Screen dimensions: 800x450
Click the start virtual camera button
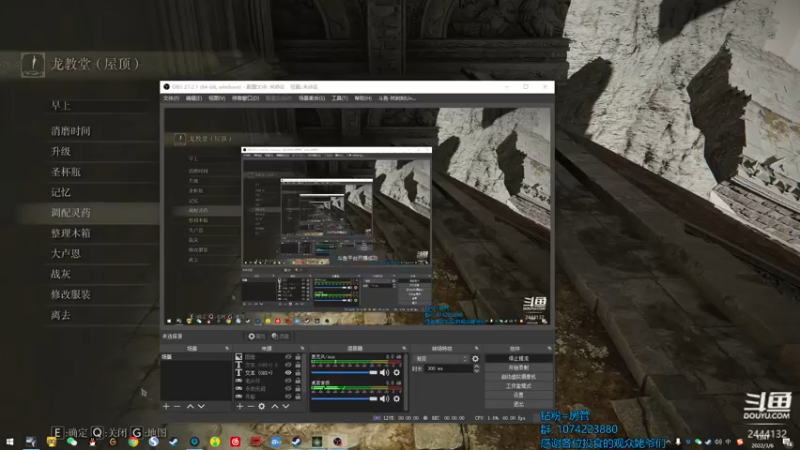click(x=518, y=377)
